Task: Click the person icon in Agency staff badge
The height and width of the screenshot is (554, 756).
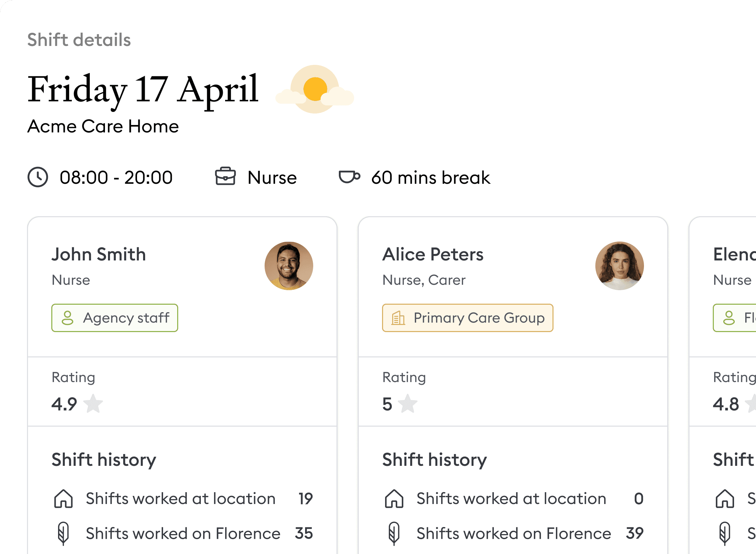Action: 67,318
